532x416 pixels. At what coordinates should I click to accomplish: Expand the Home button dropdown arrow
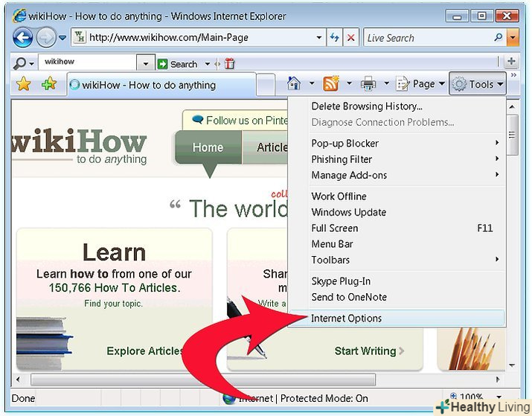coord(312,83)
